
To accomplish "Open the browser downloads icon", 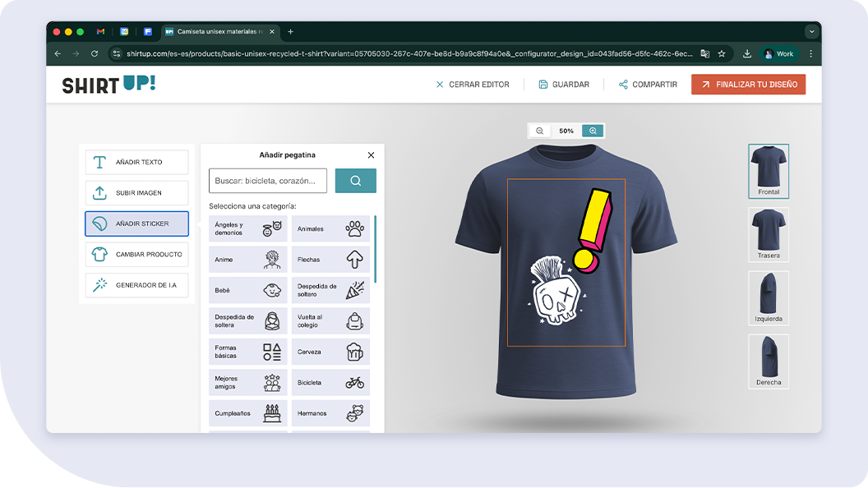I will click(747, 53).
